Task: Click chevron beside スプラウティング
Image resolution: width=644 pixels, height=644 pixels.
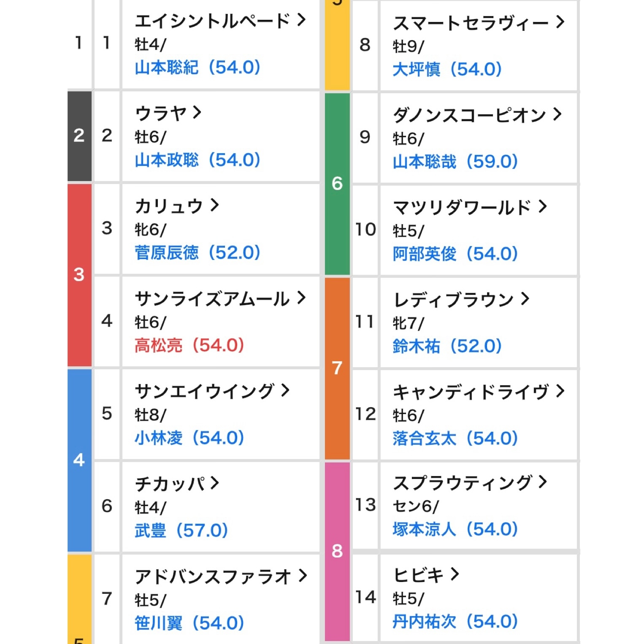Action: click(x=542, y=482)
